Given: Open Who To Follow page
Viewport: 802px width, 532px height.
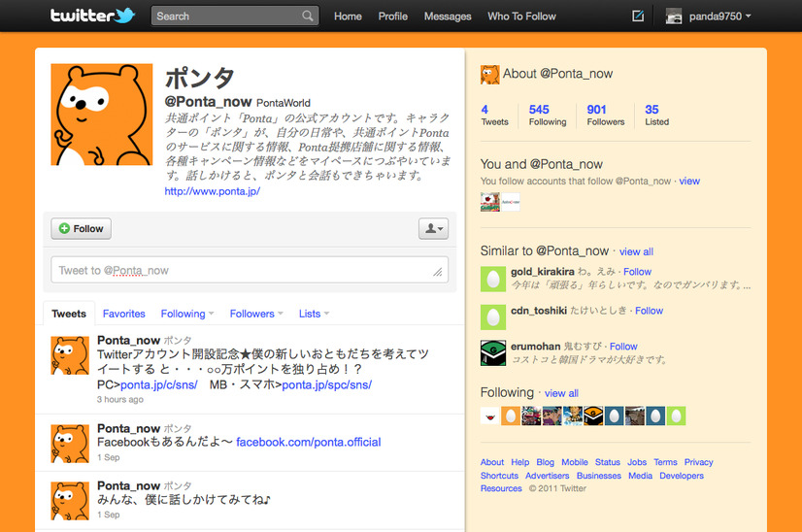Looking at the screenshot, I should 521,17.
